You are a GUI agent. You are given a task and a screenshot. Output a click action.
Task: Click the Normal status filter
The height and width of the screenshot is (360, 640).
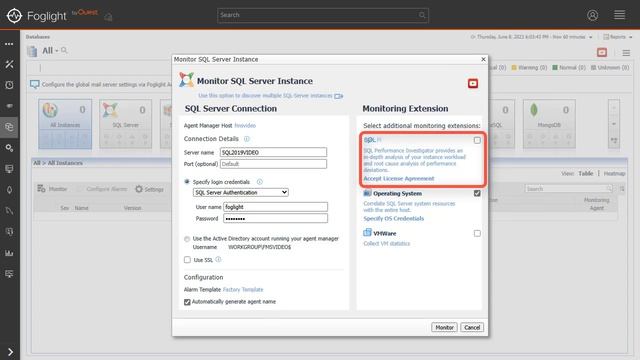(569, 67)
